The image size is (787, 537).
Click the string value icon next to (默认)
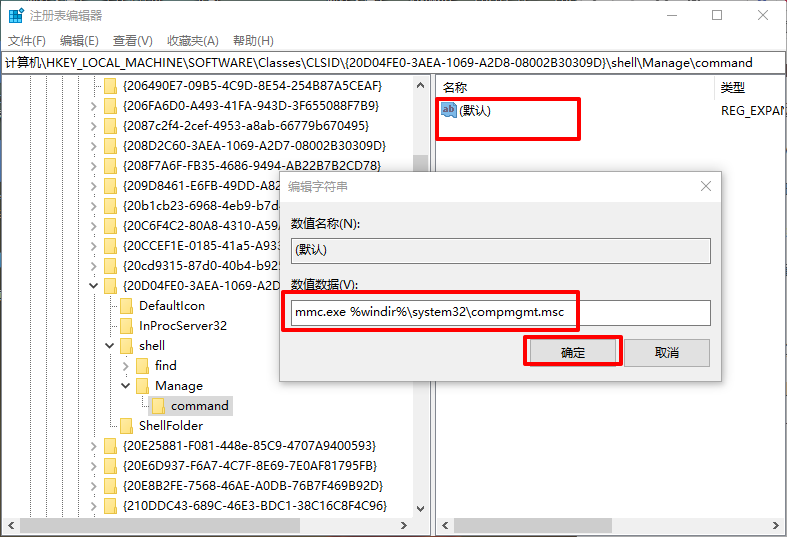pos(449,110)
